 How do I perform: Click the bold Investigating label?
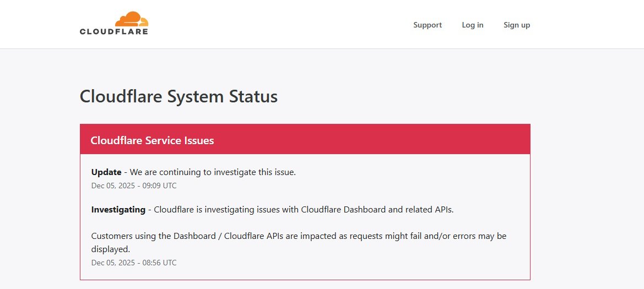tap(118, 209)
